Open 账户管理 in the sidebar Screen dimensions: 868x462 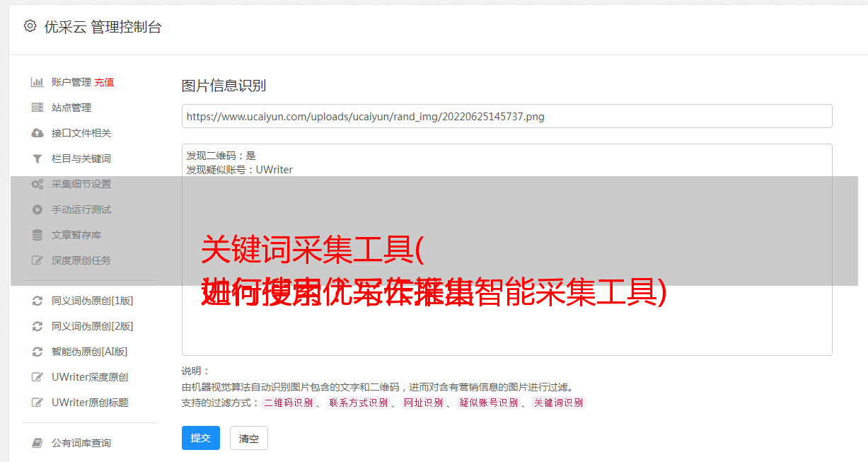[71, 82]
